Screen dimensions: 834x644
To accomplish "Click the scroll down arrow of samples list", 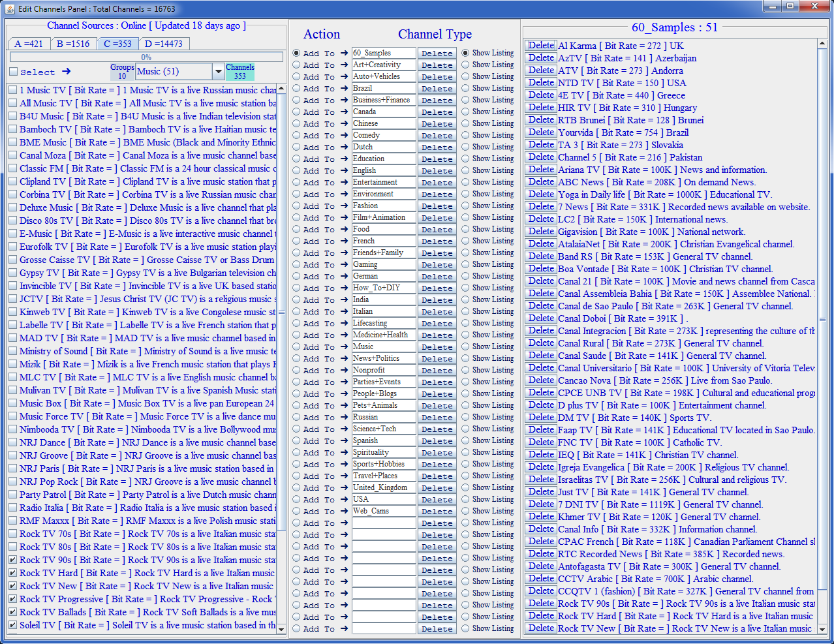I will [x=822, y=630].
